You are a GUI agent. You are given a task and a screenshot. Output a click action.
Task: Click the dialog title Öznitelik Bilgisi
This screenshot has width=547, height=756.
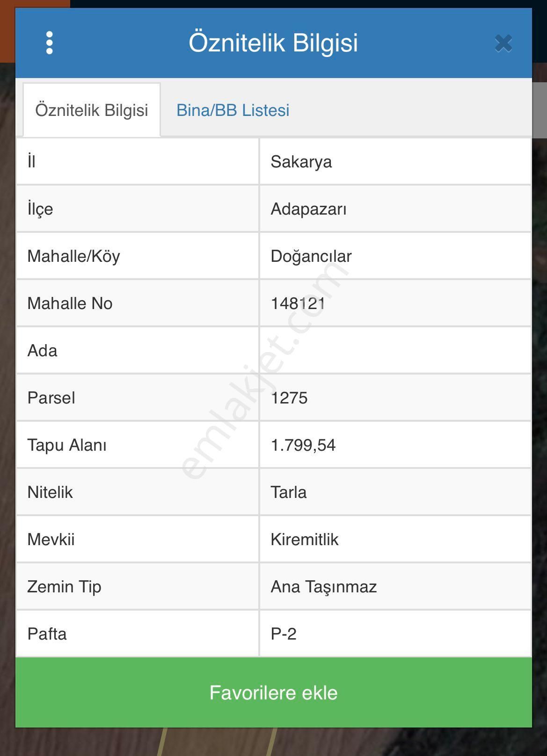(273, 43)
